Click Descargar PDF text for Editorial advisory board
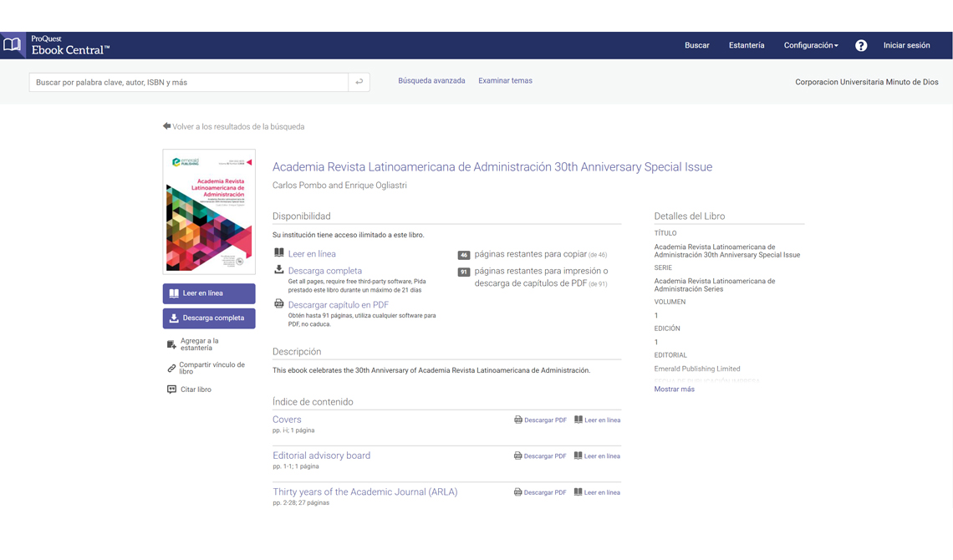 (545, 456)
